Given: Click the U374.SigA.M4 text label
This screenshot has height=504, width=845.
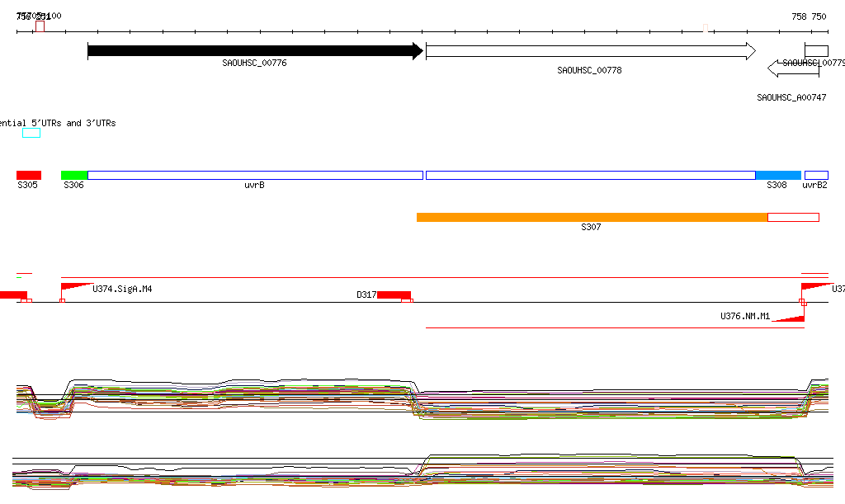Looking at the screenshot, I should click(122, 290).
